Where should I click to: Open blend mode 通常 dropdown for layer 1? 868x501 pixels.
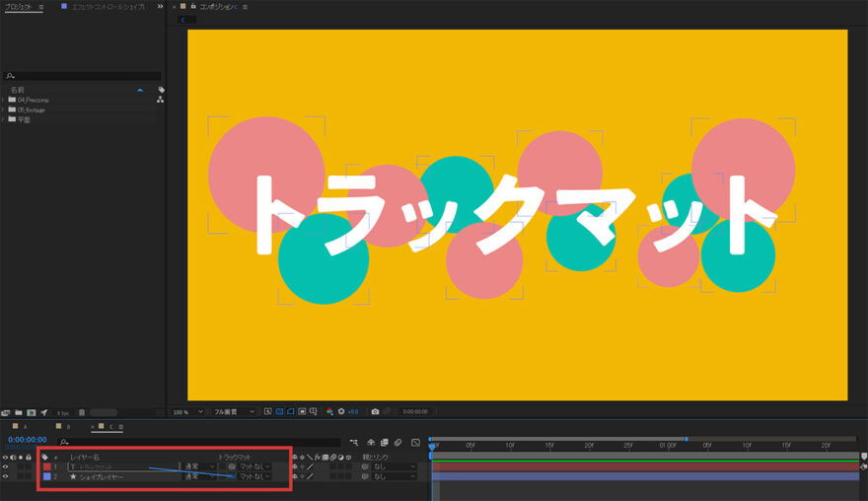coord(198,466)
